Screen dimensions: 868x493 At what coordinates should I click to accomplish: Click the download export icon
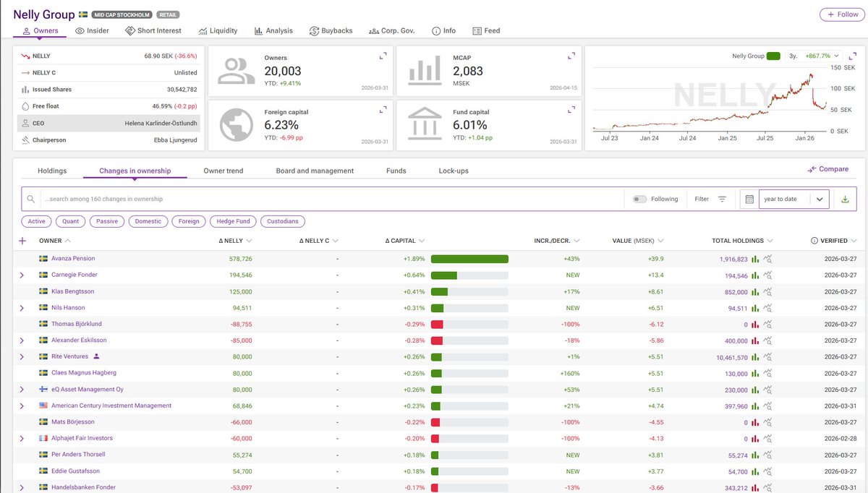click(x=845, y=200)
